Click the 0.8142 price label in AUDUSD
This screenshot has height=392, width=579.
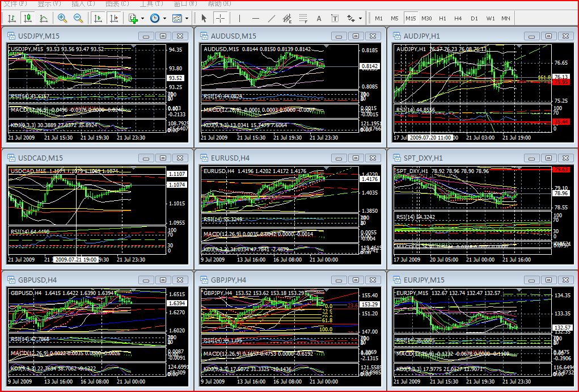(x=370, y=66)
